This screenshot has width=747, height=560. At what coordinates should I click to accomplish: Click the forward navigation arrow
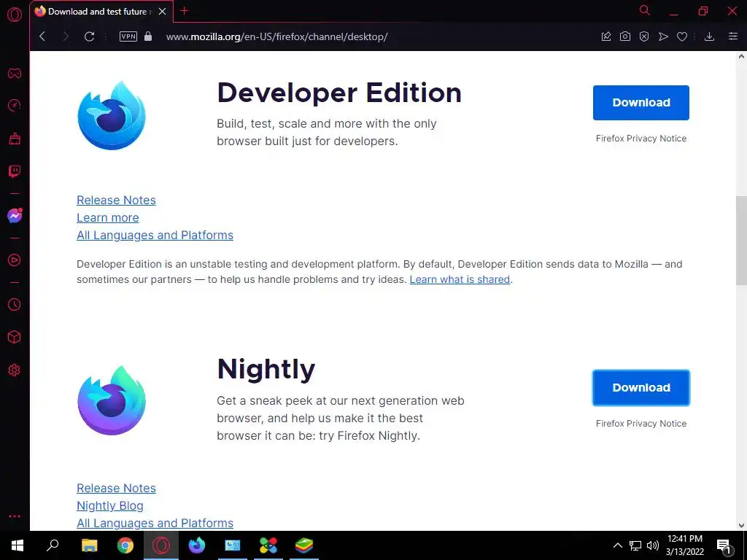coord(66,36)
